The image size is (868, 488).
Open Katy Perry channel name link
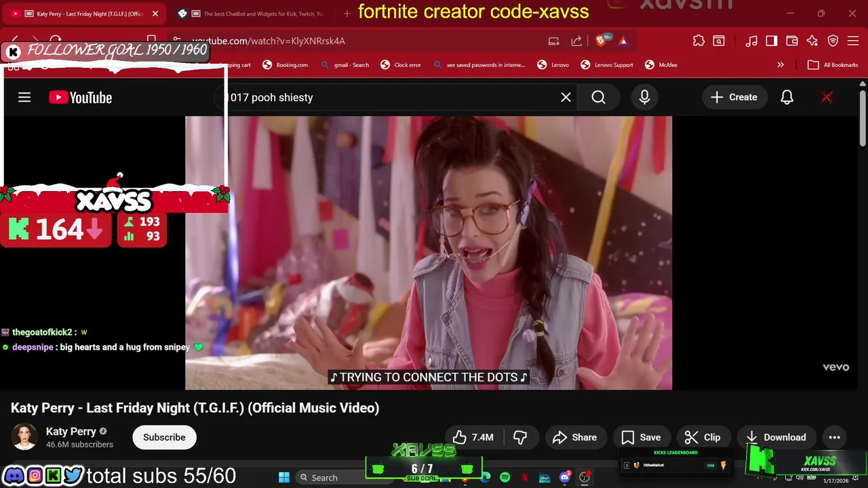pos(71,431)
